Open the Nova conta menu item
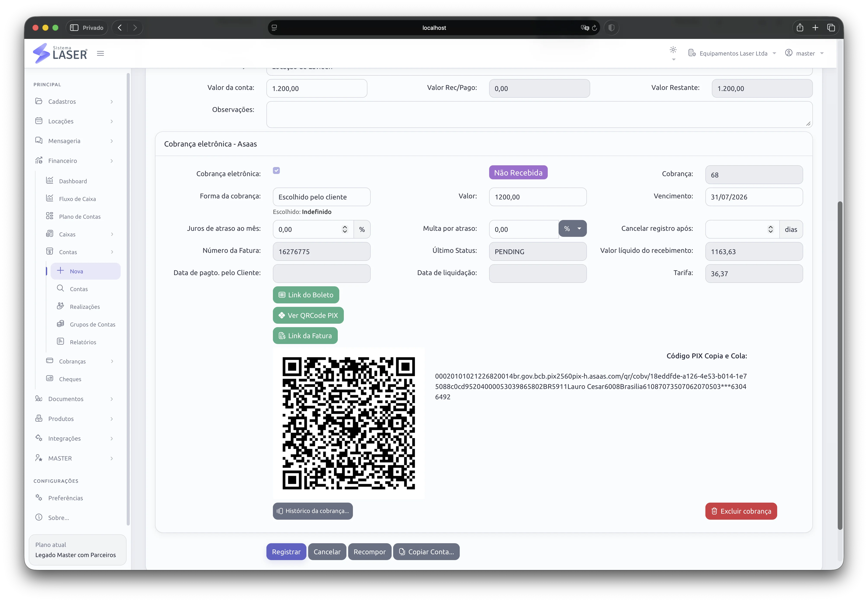The height and width of the screenshot is (602, 868). tap(86, 271)
